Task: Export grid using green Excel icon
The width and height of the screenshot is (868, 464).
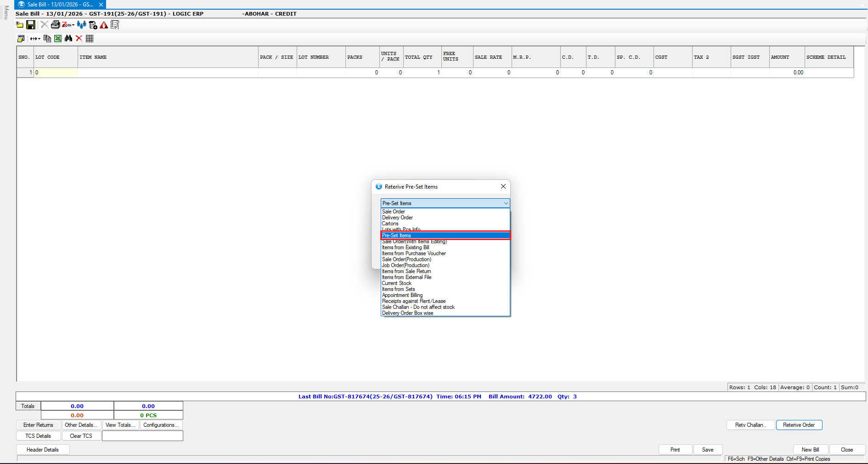Action: pos(58,39)
